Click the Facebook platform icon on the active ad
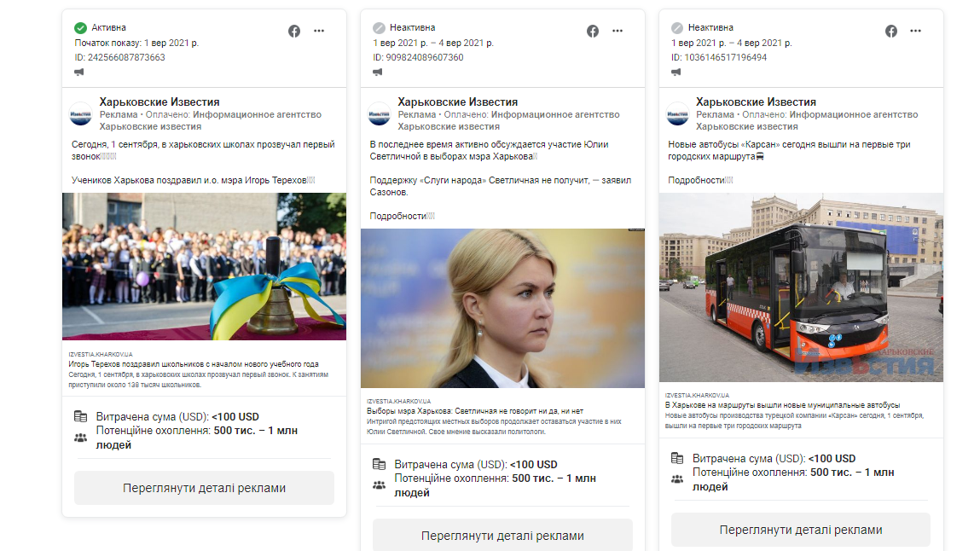 pos(294,31)
